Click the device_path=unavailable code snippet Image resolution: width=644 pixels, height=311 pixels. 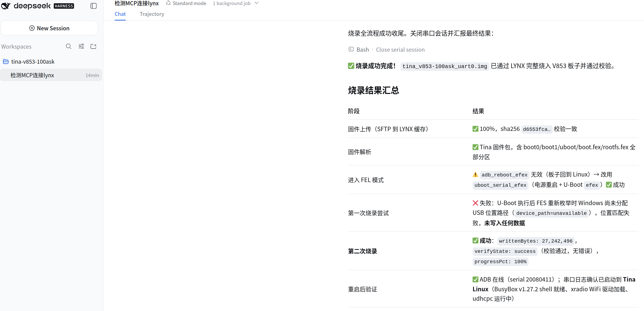(551, 213)
